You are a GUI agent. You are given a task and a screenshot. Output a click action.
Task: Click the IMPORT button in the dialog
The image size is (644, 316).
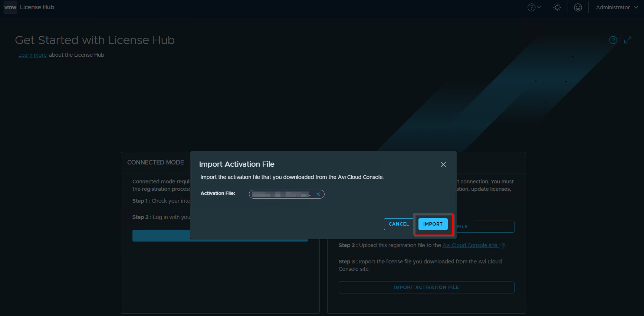pos(433,224)
